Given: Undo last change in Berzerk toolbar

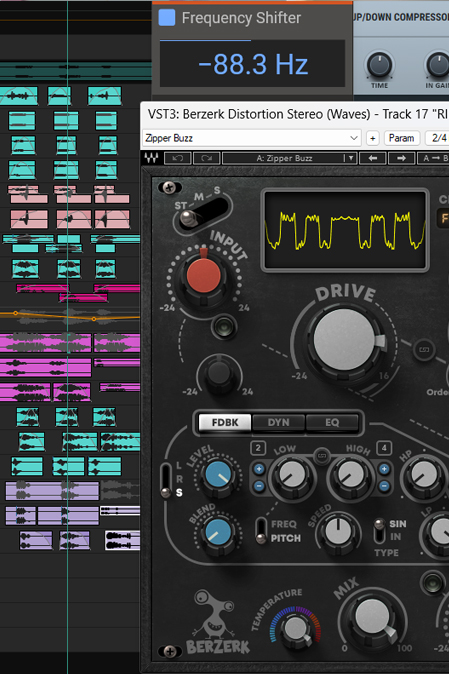Looking at the screenshot, I should tap(177, 158).
